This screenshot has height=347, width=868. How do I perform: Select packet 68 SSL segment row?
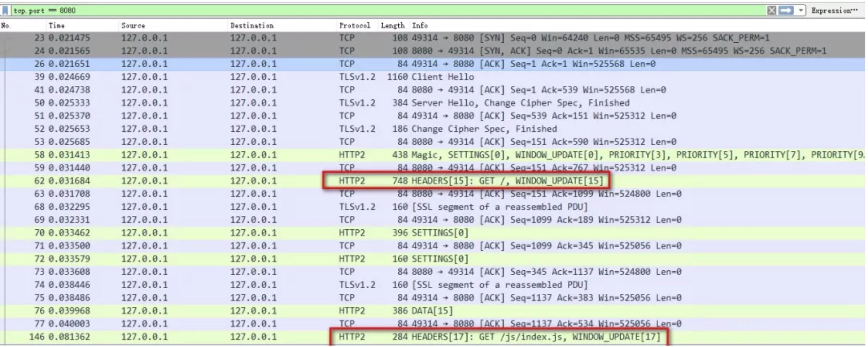433,207
